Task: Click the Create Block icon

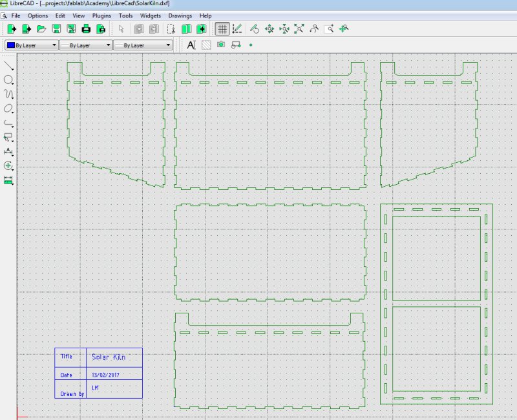Action: (236, 45)
